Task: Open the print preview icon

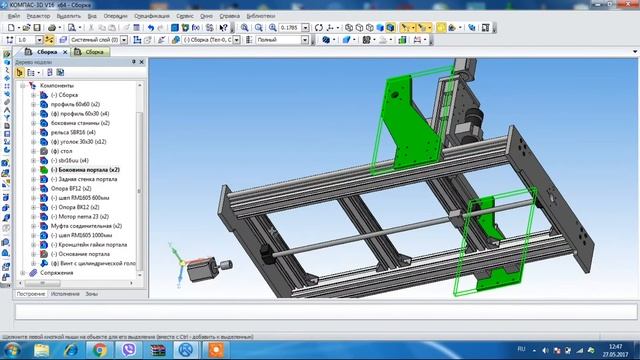Action: [72, 28]
